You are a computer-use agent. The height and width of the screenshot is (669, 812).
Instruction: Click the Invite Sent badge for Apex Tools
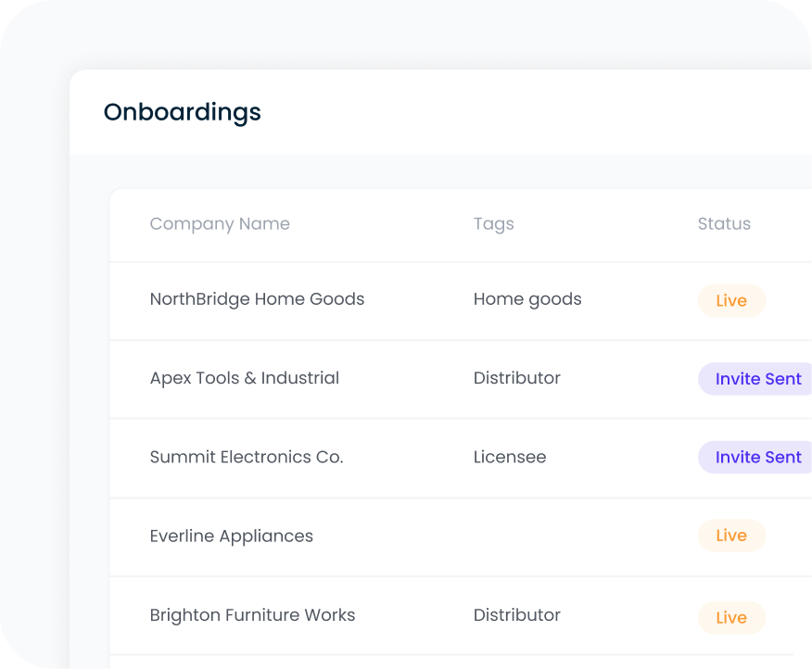click(758, 379)
